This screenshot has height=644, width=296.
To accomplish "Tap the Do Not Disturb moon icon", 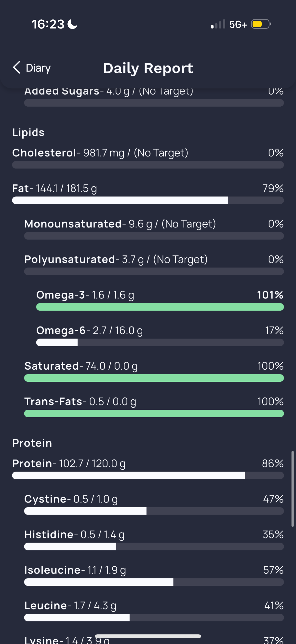I will [x=72, y=24].
